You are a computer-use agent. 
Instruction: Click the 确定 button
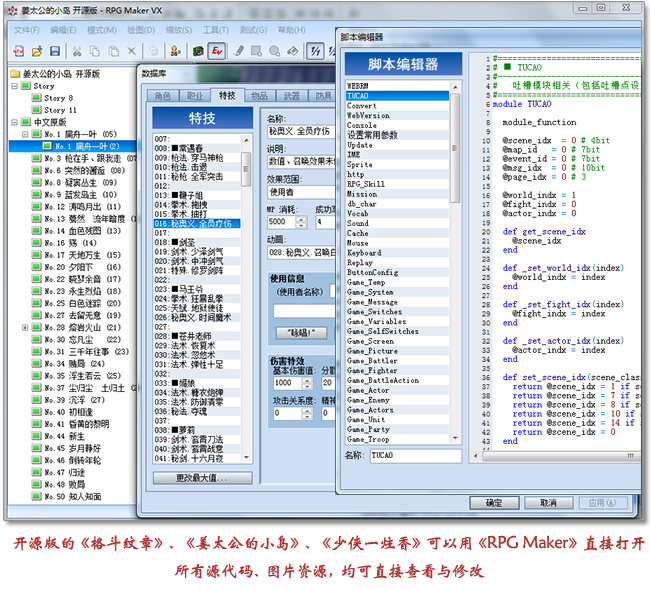point(494,503)
